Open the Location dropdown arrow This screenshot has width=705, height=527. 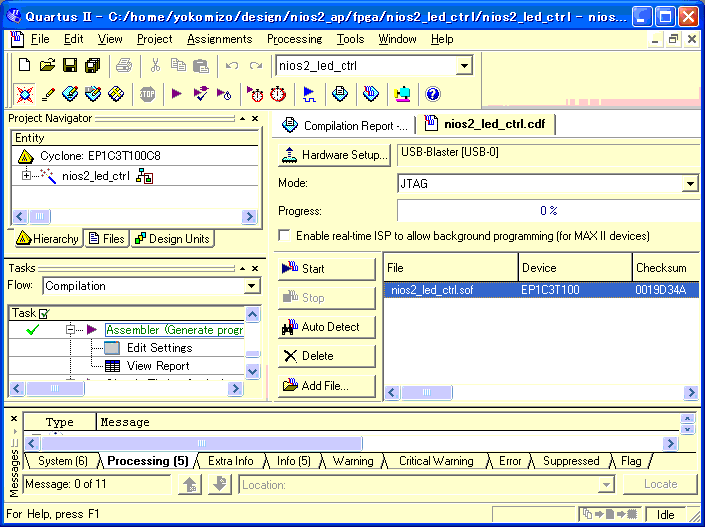pyautogui.click(x=607, y=485)
